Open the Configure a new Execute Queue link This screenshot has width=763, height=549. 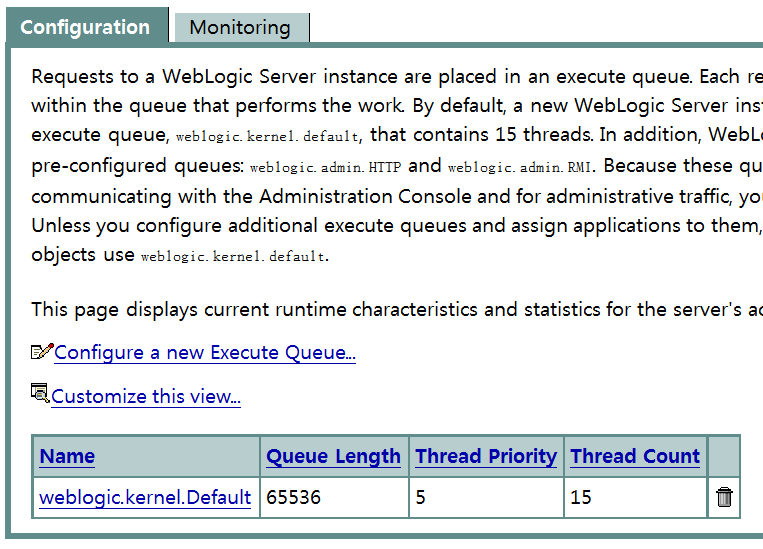point(205,352)
